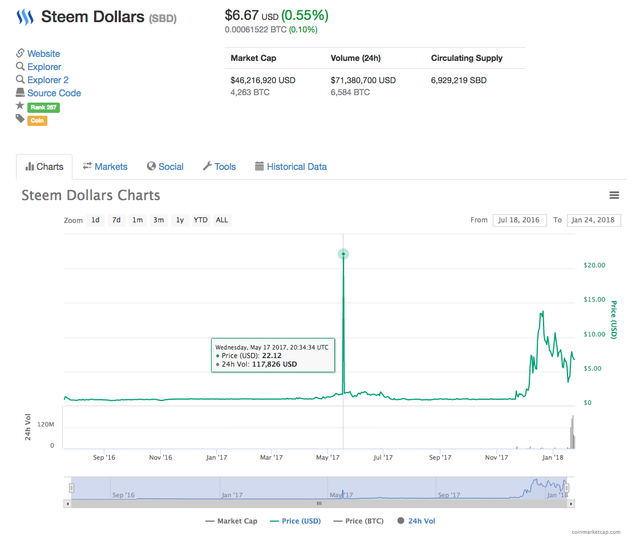
Task: Click the 6,929,219 SBD circulating supply value
Action: click(x=459, y=80)
